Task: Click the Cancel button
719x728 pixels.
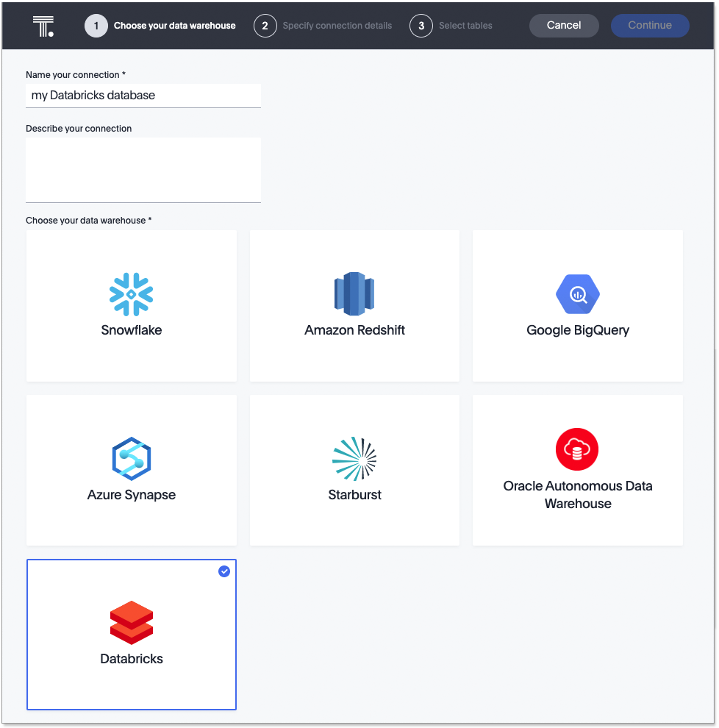Action: 564,25
